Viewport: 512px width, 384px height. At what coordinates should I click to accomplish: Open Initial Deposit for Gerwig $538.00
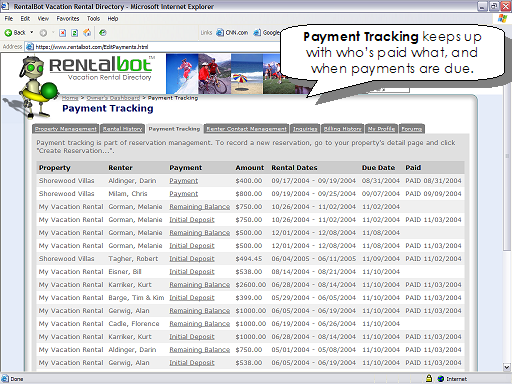point(192,363)
